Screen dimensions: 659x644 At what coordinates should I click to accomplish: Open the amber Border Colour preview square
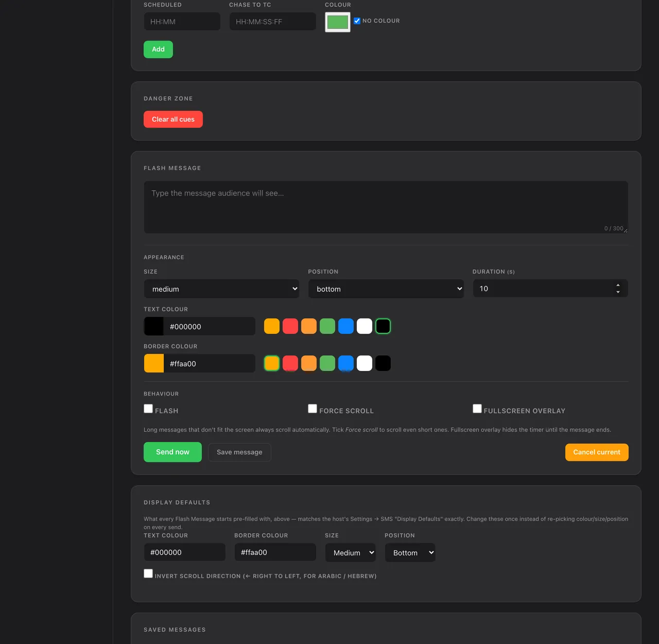pyautogui.click(x=154, y=363)
